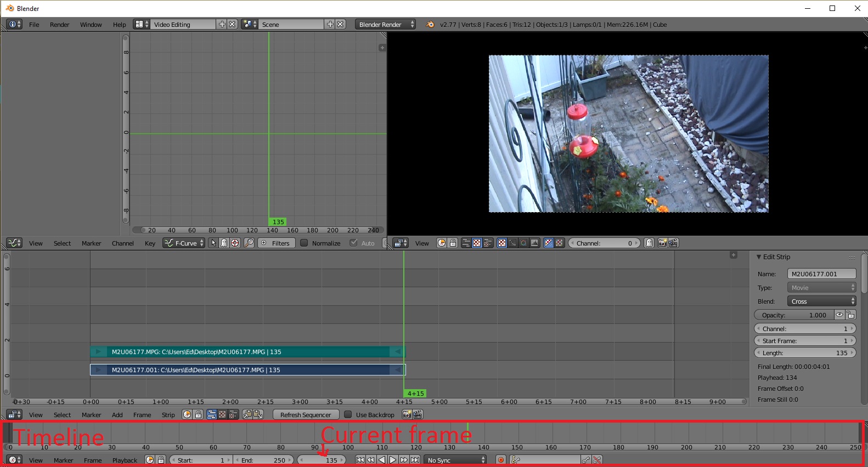Open the Help menu
Viewport: 868px width, 467px height.
119,25
